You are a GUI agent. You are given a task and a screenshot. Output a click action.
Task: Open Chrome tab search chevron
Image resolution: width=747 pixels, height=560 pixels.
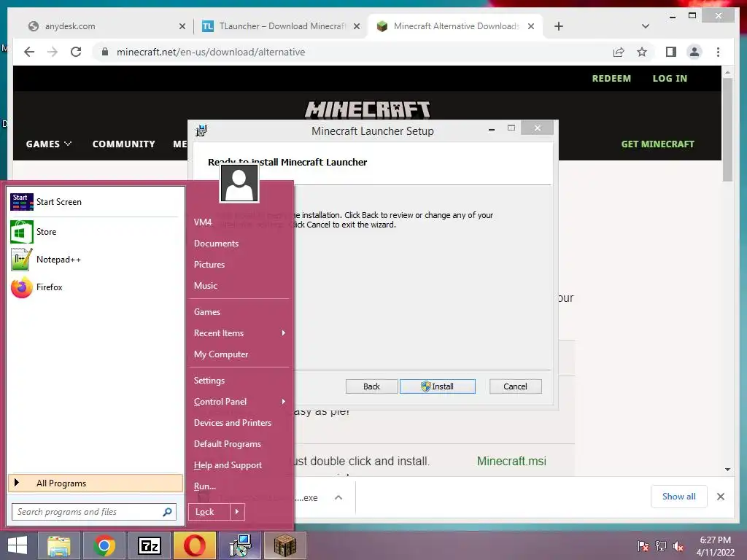646,26
